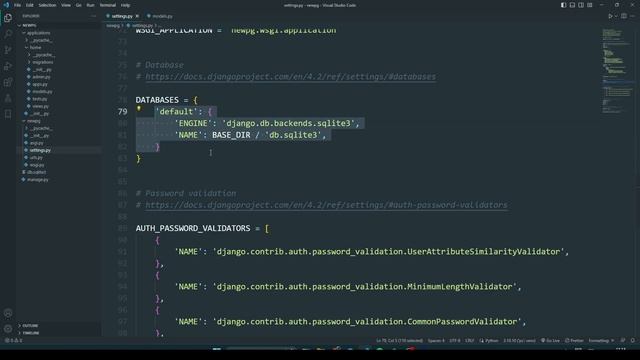
Task: Select the settings.py editor tab
Action: point(122,16)
